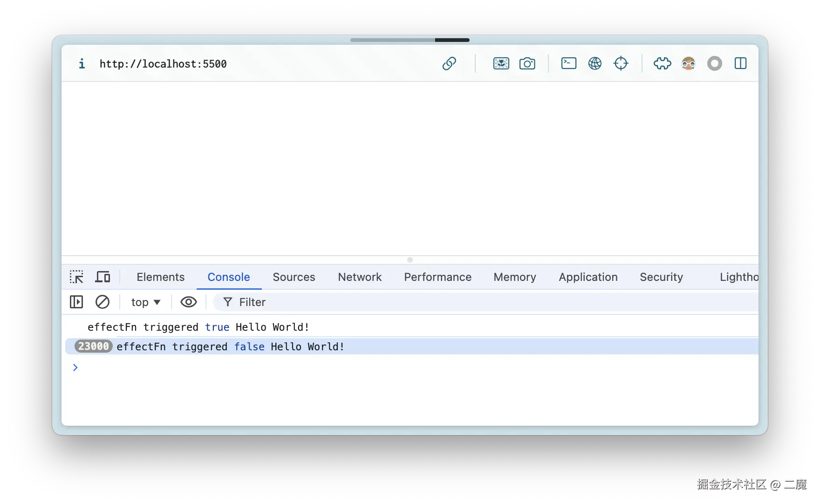Click the site info icon beside the URL
The image size is (820, 504).
tap(82, 63)
